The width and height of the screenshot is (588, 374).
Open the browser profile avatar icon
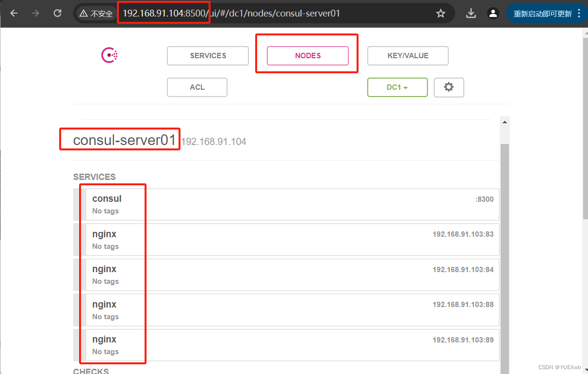[x=493, y=14]
